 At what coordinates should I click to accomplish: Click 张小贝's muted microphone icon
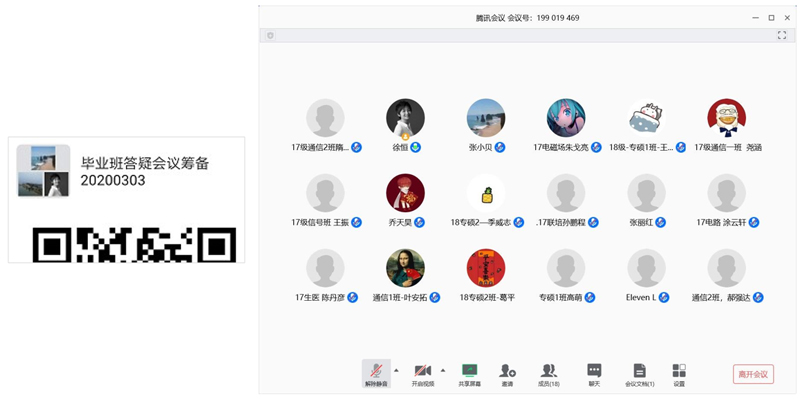500,147
